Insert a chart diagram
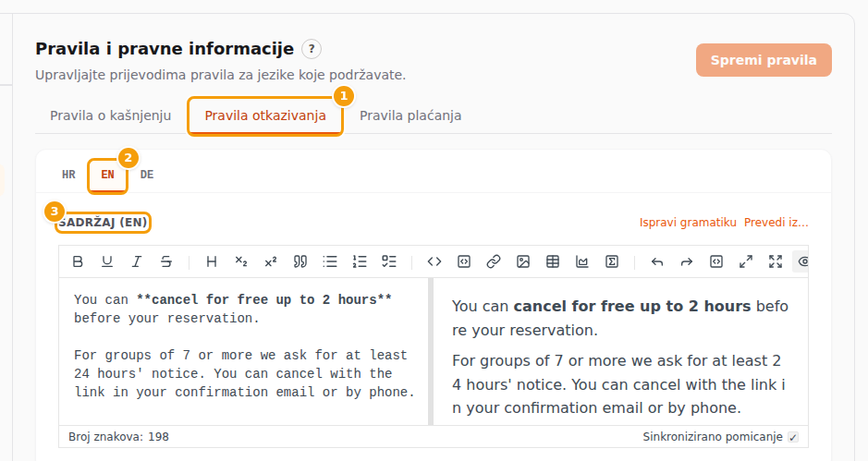The width and height of the screenshot is (868, 461). click(x=581, y=261)
